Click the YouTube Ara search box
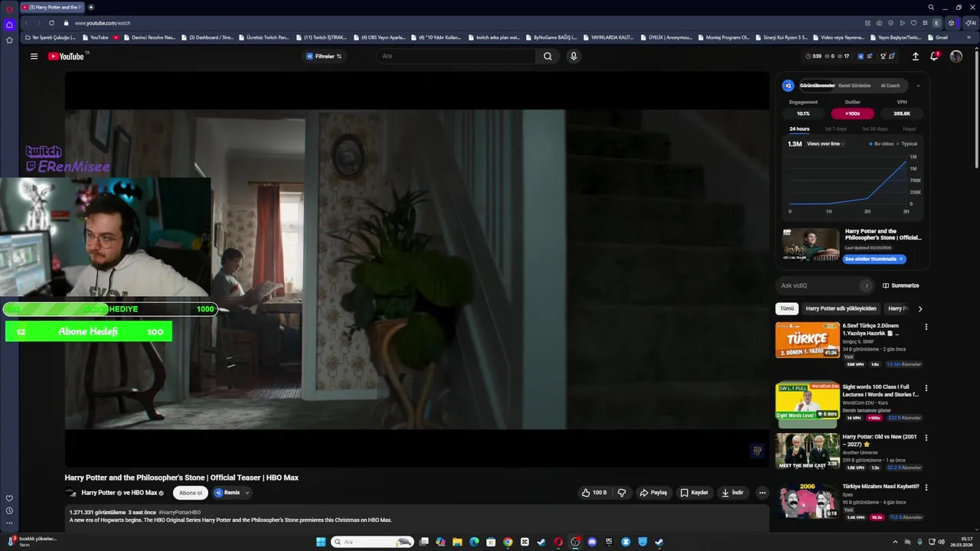Image resolution: width=980 pixels, height=551 pixels. [456, 56]
